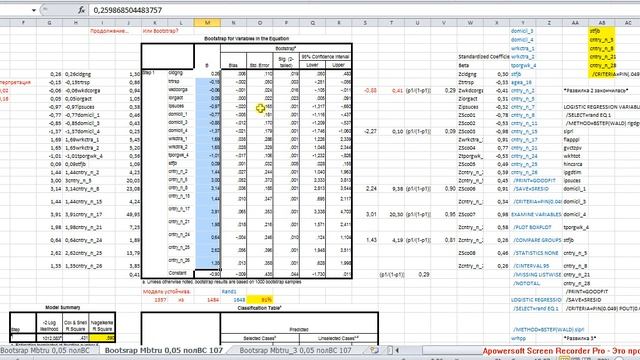Click the 'Standardized Coefficie' label cell
This screenshot has height=360, width=640.
(484, 57)
